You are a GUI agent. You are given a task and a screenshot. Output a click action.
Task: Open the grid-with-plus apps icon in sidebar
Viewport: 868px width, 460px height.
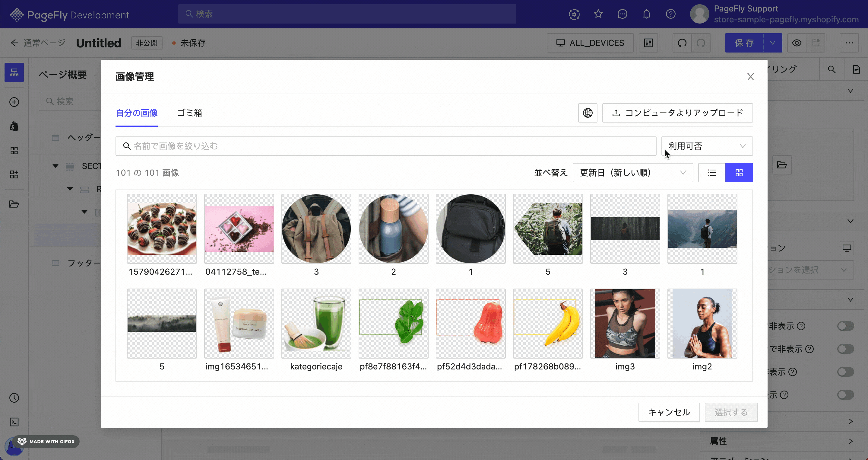tap(14, 174)
